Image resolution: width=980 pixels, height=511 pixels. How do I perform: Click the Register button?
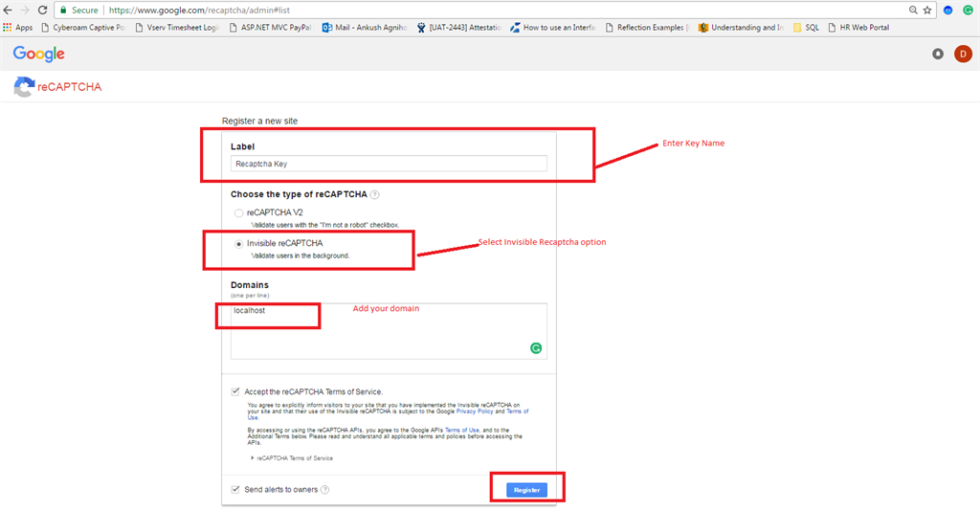point(527,490)
